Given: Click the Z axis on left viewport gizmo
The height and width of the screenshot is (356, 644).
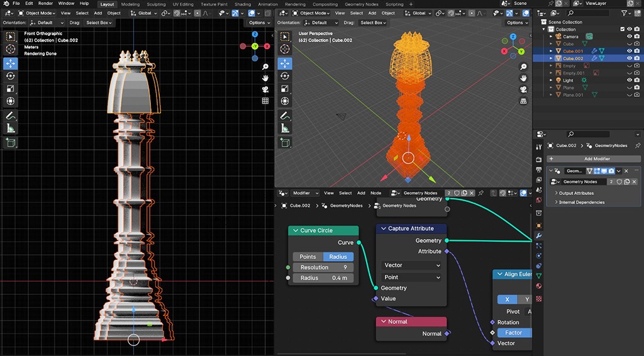Looking at the screenshot, I should (255, 35).
